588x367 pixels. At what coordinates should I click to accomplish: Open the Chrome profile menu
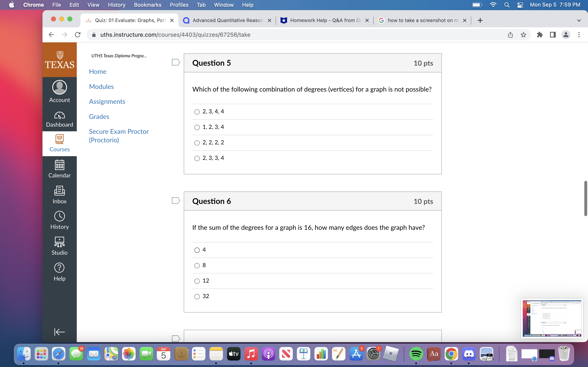(566, 35)
